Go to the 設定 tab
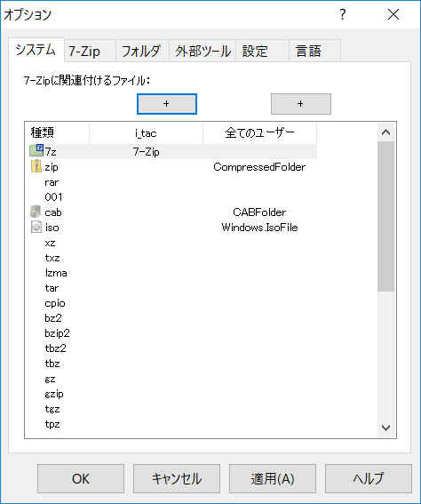The width and height of the screenshot is (421, 504). (262, 51)
